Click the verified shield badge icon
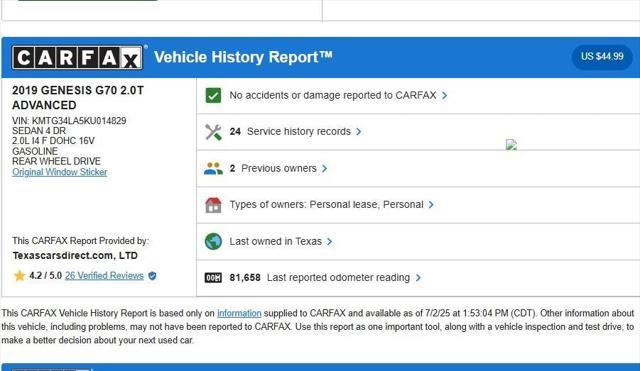 [152, 276]
